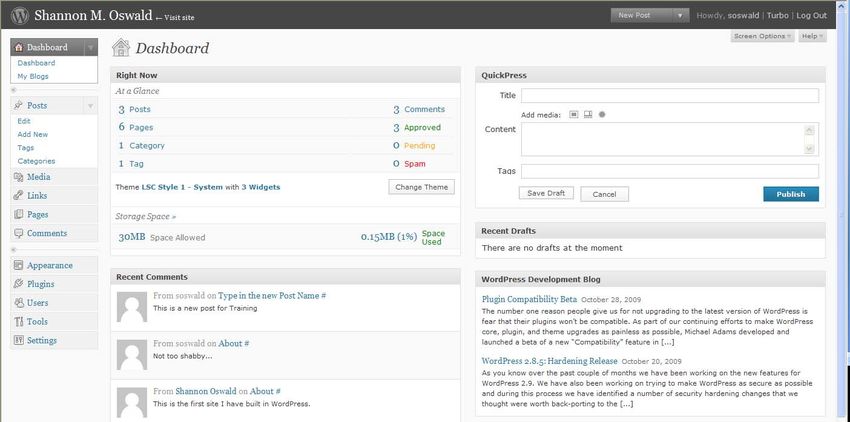This screenshot has height=422, width=850.
Task: Open My Blogs submenu item
Action: tap(33, 76)
